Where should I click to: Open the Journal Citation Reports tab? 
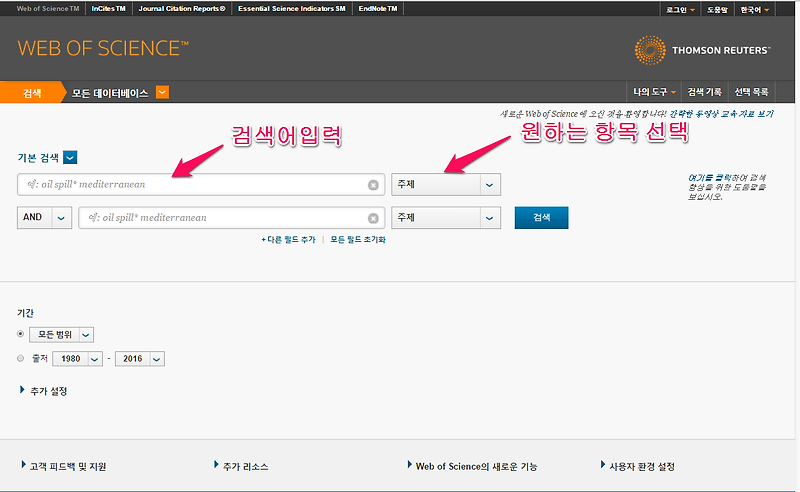pyautogui.click(x=182, y=9)
